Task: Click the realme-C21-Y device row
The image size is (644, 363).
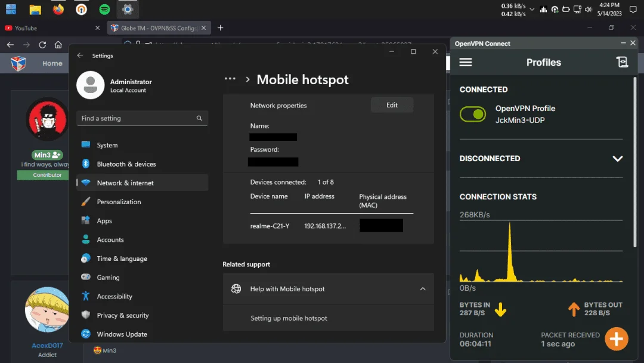Action: (x=332, y=226)
